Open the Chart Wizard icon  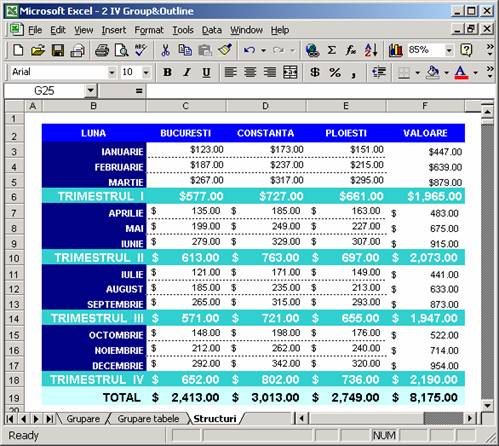pos(396,51)
